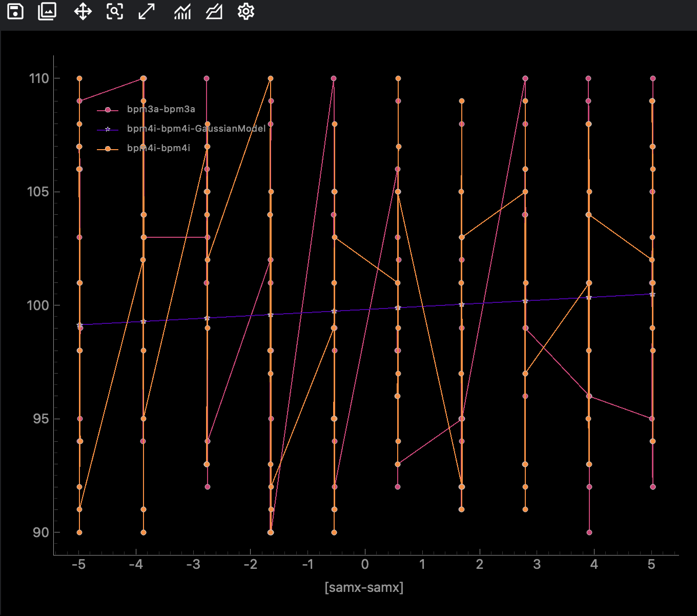697x616 pixels.
Task: Toggle bpm4i-bpm4i-GaussianModel legend entry
Action: click(x=196, y=129)
